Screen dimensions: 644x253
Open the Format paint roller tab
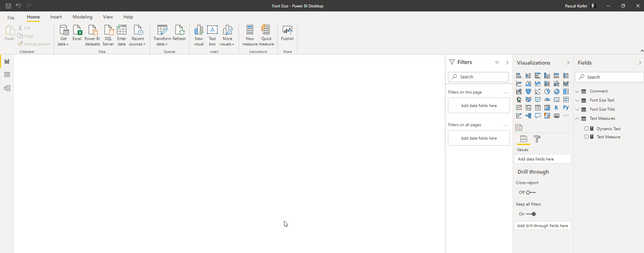point(537,139)
